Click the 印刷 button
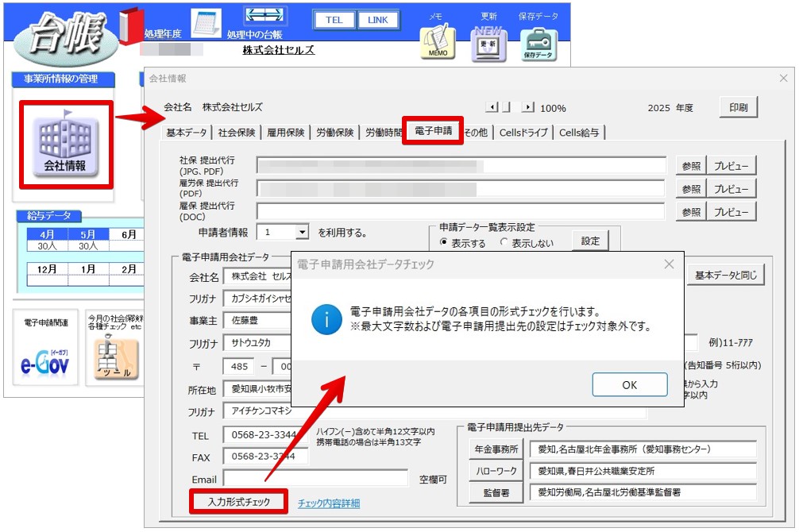The image size is (799, 532). coord(738,106)
